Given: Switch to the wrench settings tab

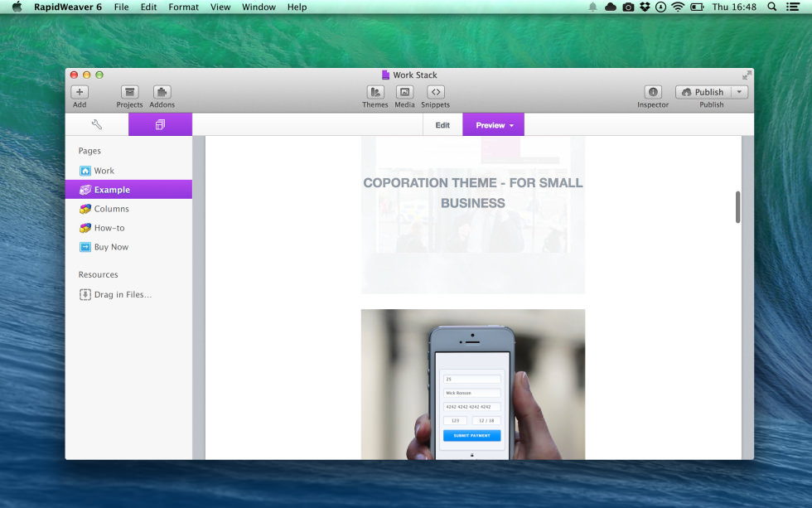Looking at the screenshot, I should pos(97,124).
